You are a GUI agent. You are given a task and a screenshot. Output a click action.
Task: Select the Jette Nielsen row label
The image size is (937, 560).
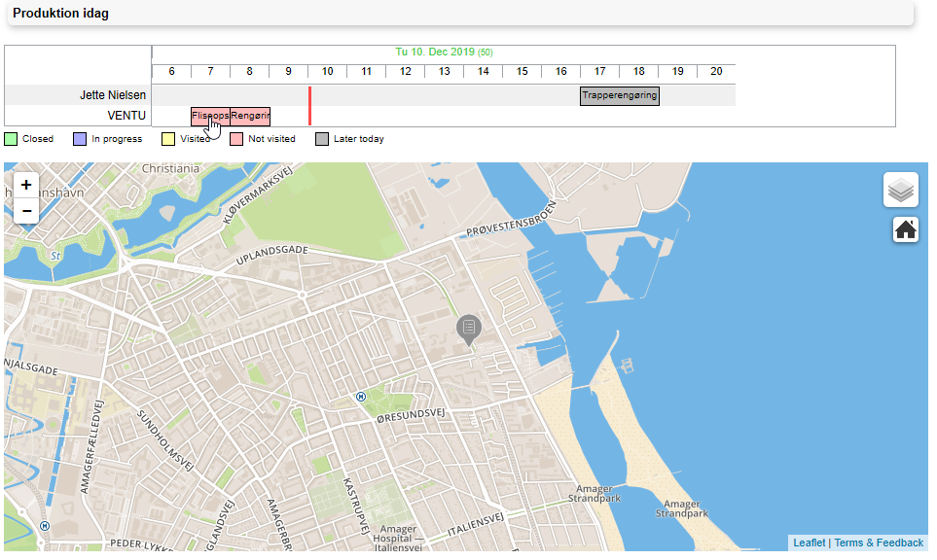(113, 95)
